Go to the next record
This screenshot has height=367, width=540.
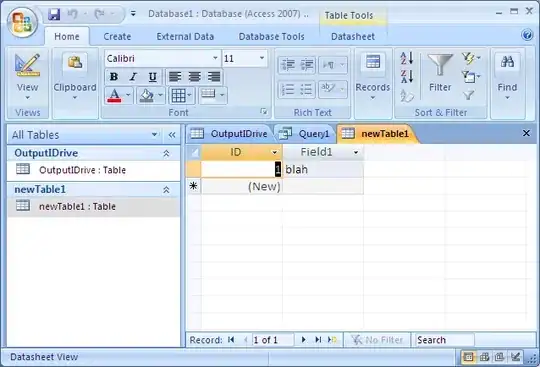(303, 340)
